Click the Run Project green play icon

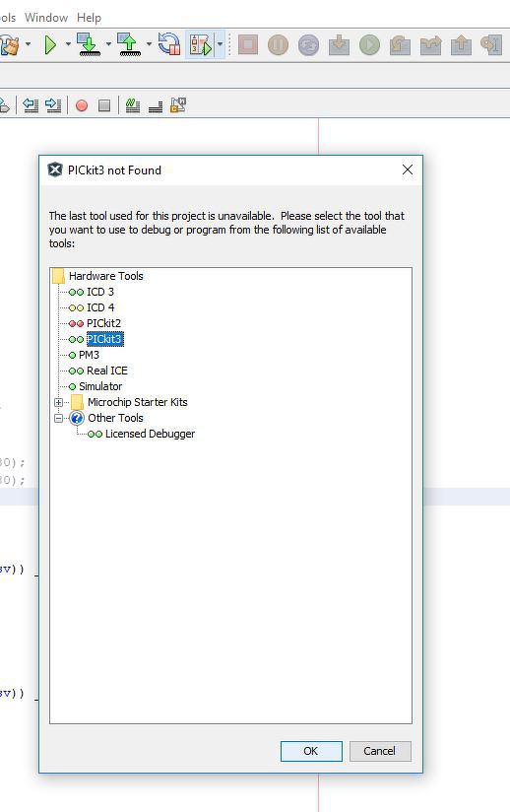[50, 44]
